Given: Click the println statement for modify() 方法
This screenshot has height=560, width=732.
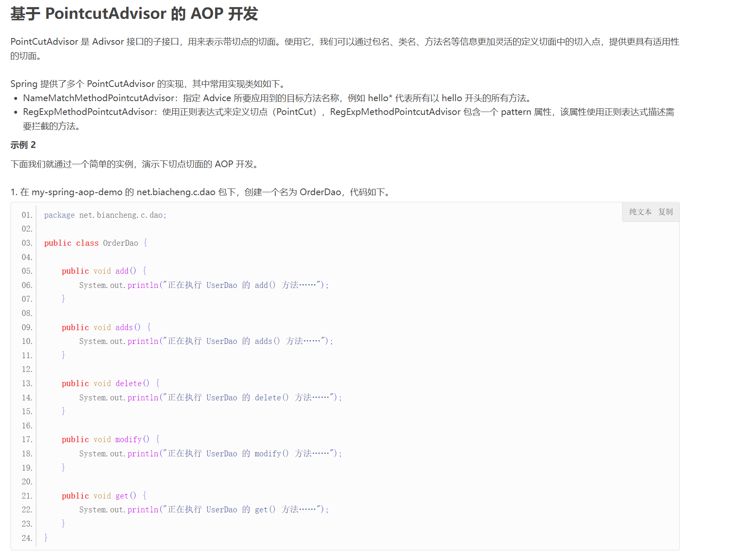Looking at the screenshot, I should pos(211,454).
